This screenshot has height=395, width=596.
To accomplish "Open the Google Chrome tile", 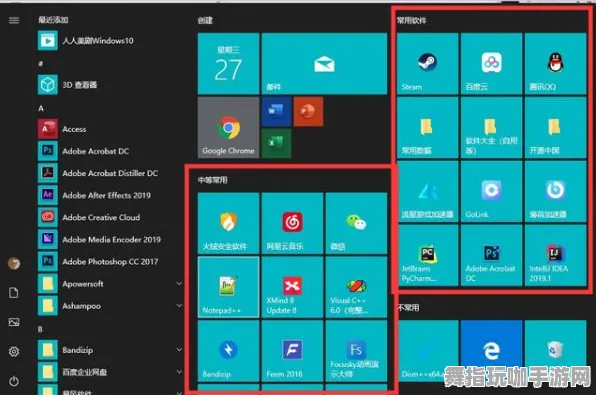I will pos(228,127).
